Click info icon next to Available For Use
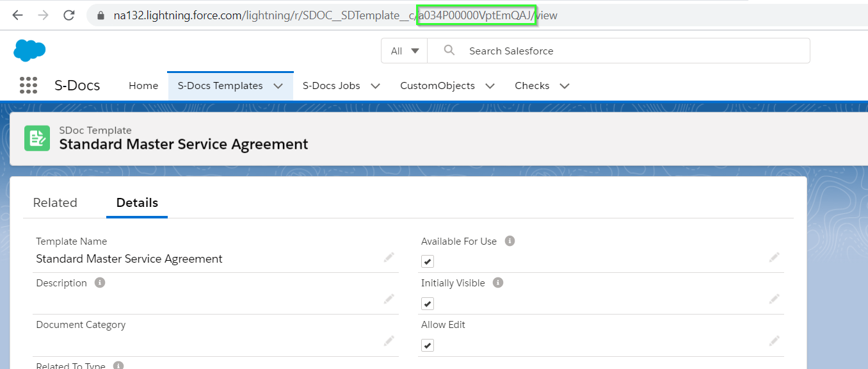868x369 pixels. coord(510,241)
